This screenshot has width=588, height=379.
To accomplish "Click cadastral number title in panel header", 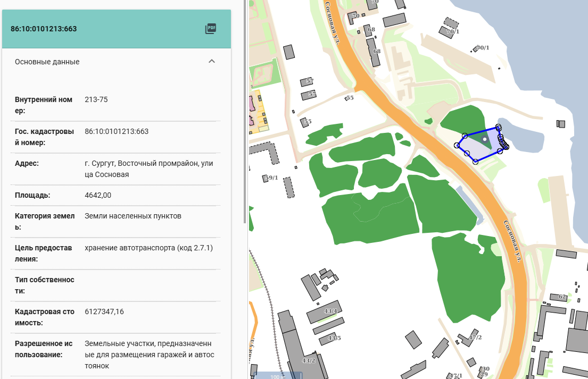I will (x=44, y=29).
